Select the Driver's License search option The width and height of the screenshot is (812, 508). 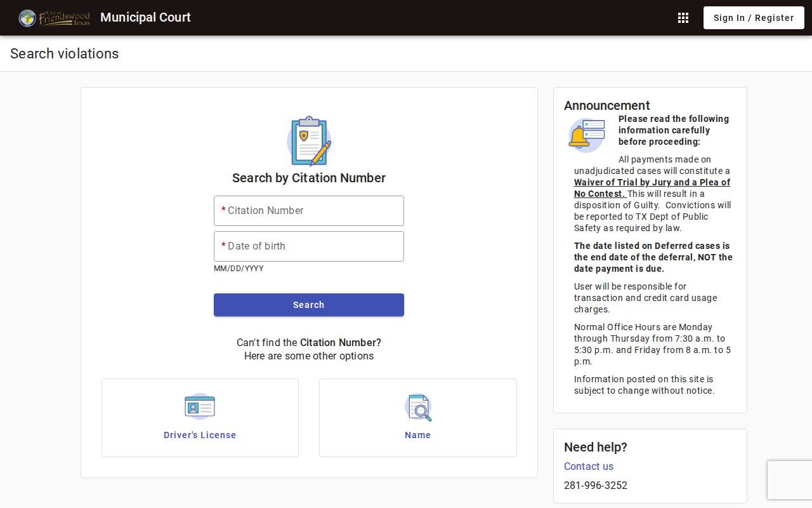(200, 418)
